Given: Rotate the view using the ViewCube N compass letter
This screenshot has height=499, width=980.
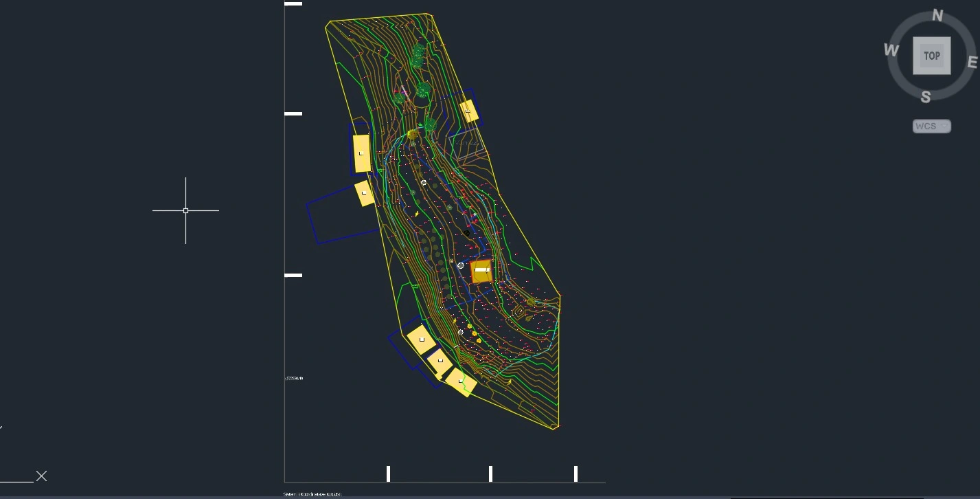Looking at the screenshot, I should [938, 16].
